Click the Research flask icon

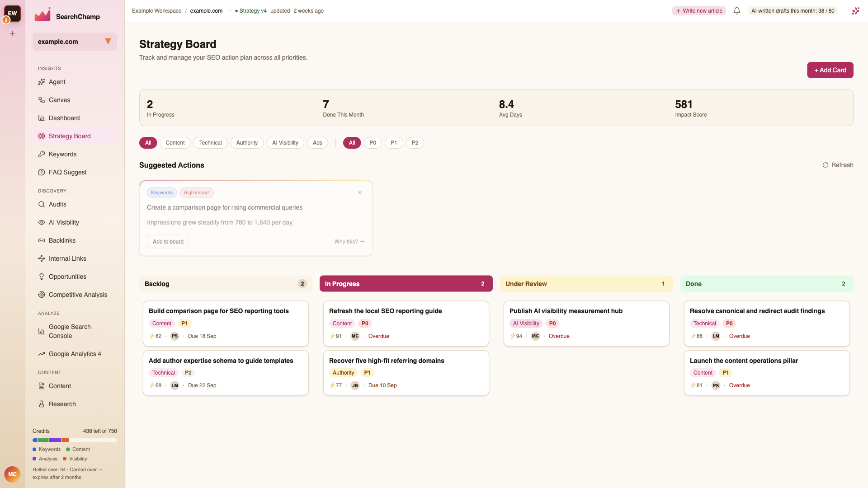point(42,404)
